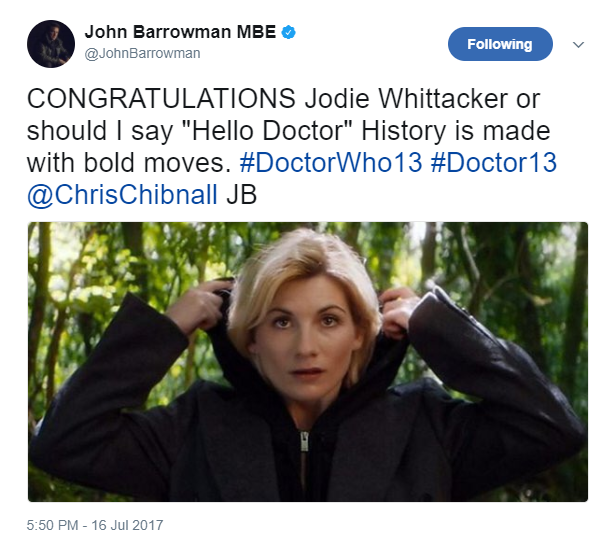Open the attached tweet photo
611x535 pixels.
[x=307, y=362]
